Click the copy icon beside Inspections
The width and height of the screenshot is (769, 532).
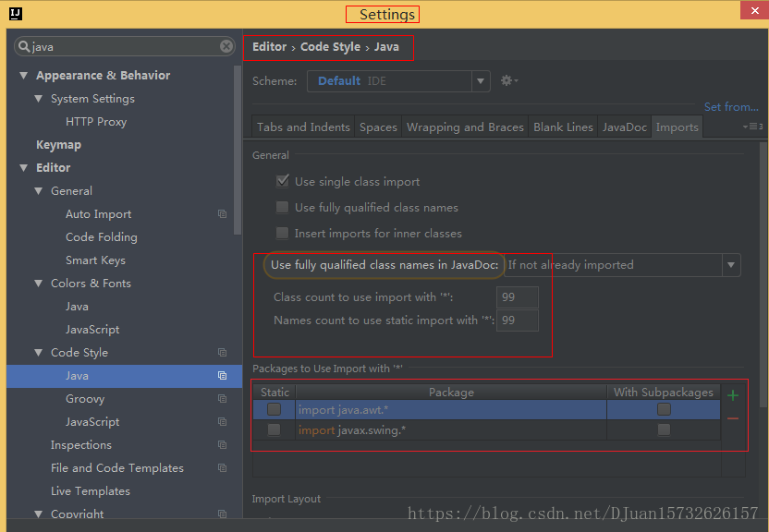pos(222,445)
